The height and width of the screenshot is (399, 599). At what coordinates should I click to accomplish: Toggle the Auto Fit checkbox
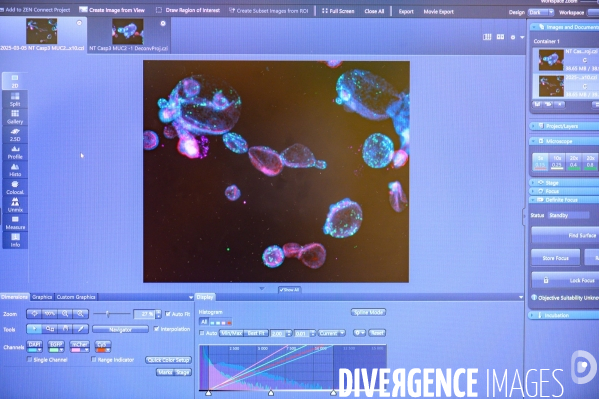(168, 314)
